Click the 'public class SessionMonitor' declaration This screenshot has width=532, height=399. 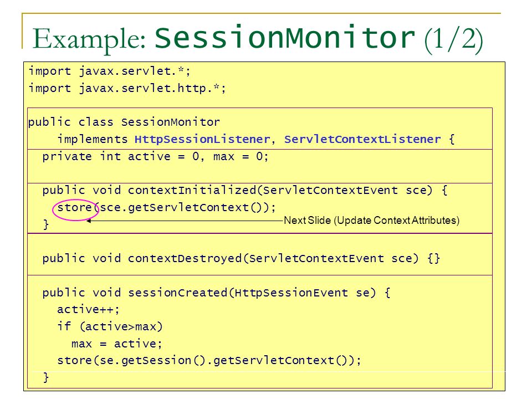pos(124,122)
